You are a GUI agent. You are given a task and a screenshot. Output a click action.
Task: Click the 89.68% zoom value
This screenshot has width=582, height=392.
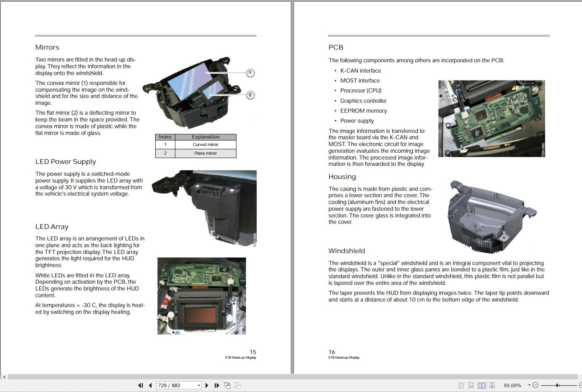coord(513,385)
